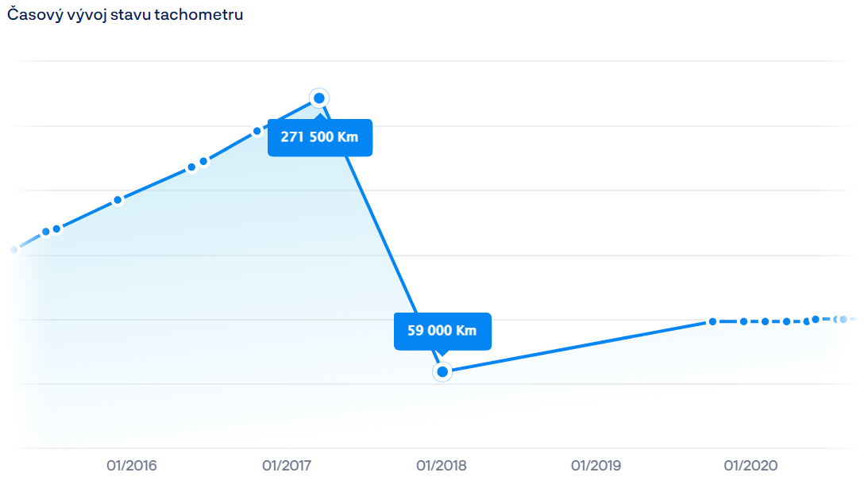Screen dimensions: 868x480
Task: Select the 01/2020 axis label
Action: [750, 466]
